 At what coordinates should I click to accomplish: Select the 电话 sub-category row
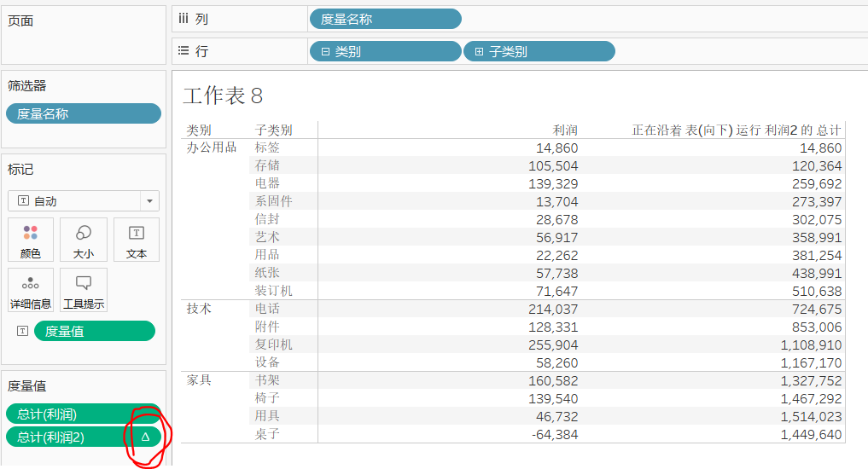point(267,309)
